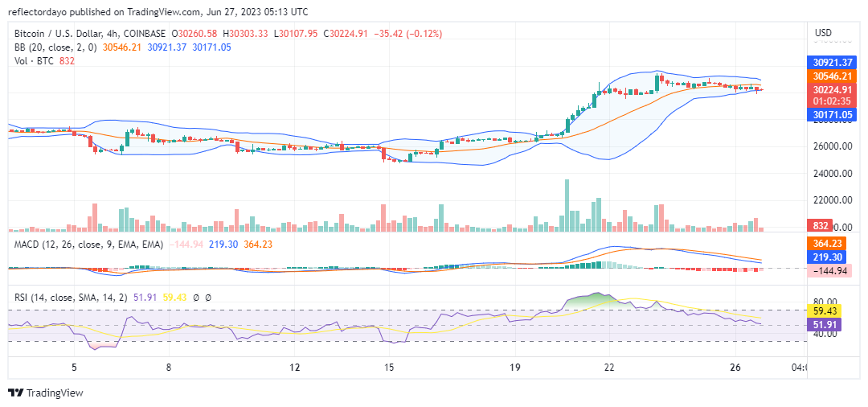The width and height of the screenshot is (868, 407).
Task: Select the Bitcoin / U.S. Dollar symbol title
Action: tap(90, 34)
